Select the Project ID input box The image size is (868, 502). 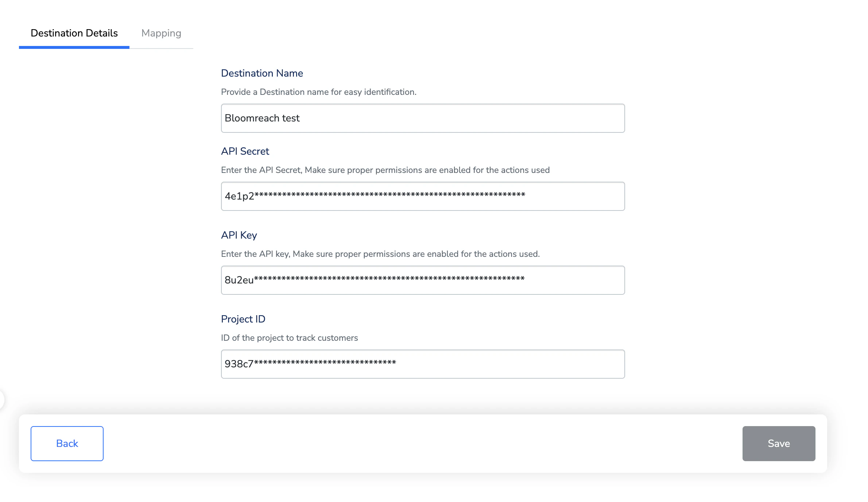(423, 364)
